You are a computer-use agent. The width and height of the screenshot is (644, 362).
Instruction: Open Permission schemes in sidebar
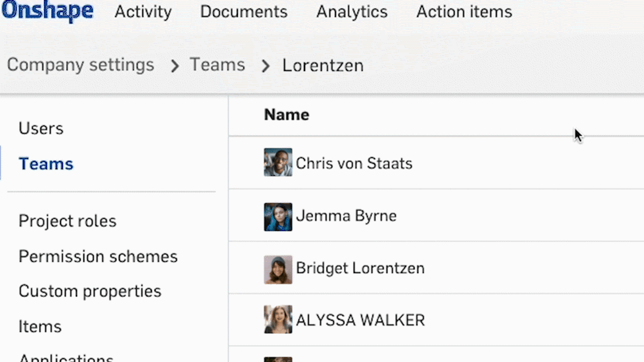[x=98, y=257]
